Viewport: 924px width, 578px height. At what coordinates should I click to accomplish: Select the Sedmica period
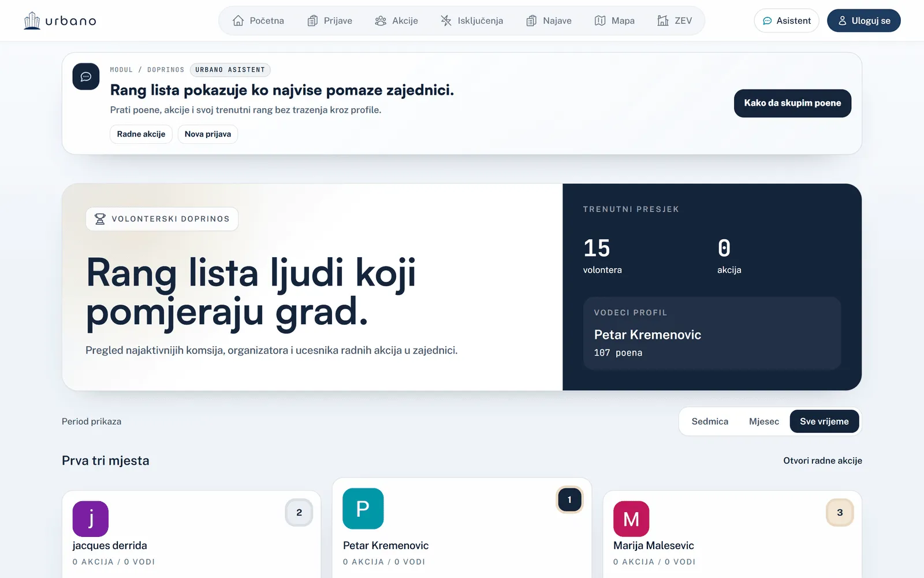coord(710,421)
